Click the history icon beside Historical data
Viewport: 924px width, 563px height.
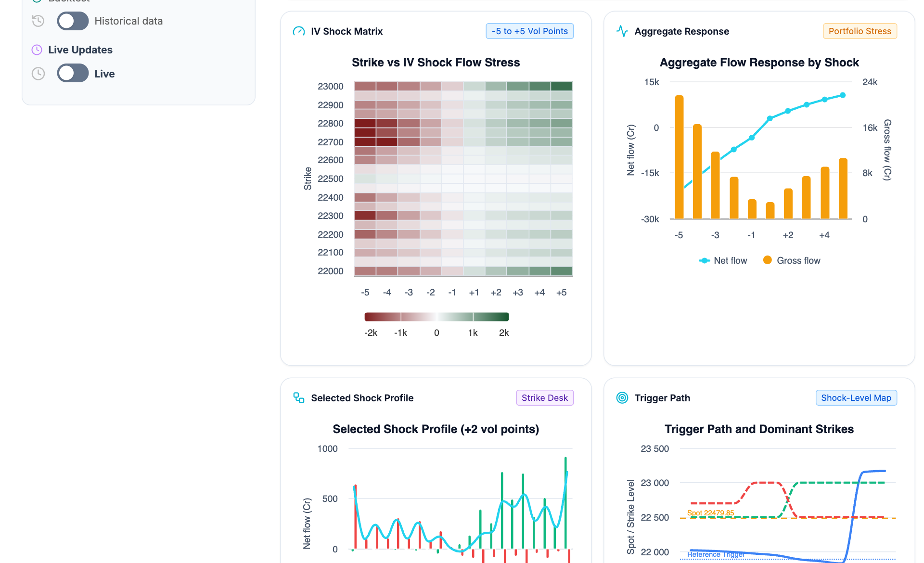[38, 21]
